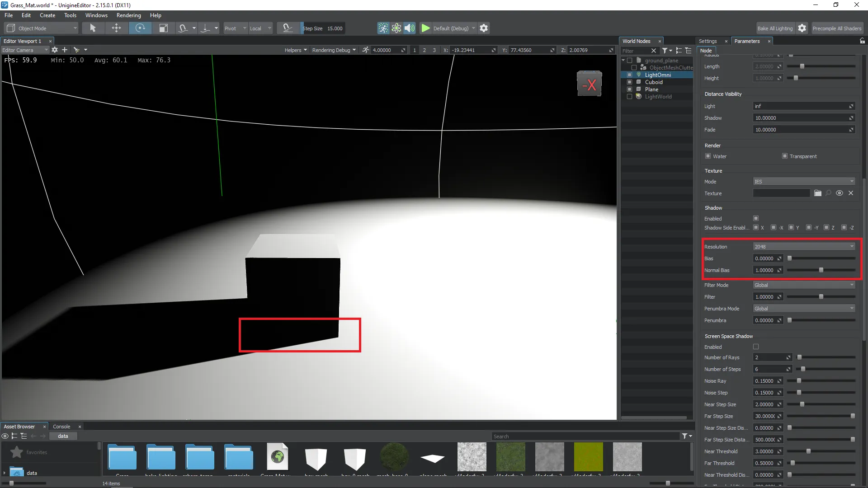Select camera speed preset 2
Viewport: 868px width, 488px height.
(x=424, y=50)
